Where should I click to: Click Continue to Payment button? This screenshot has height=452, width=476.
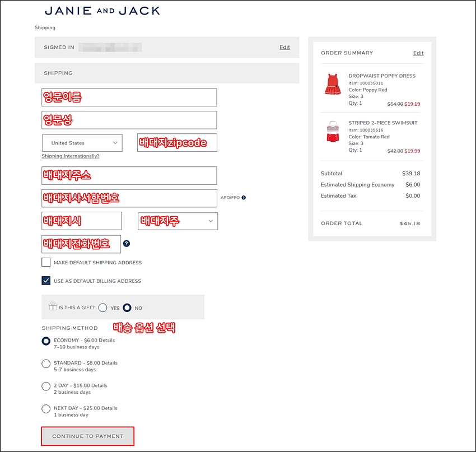(88, 436)
